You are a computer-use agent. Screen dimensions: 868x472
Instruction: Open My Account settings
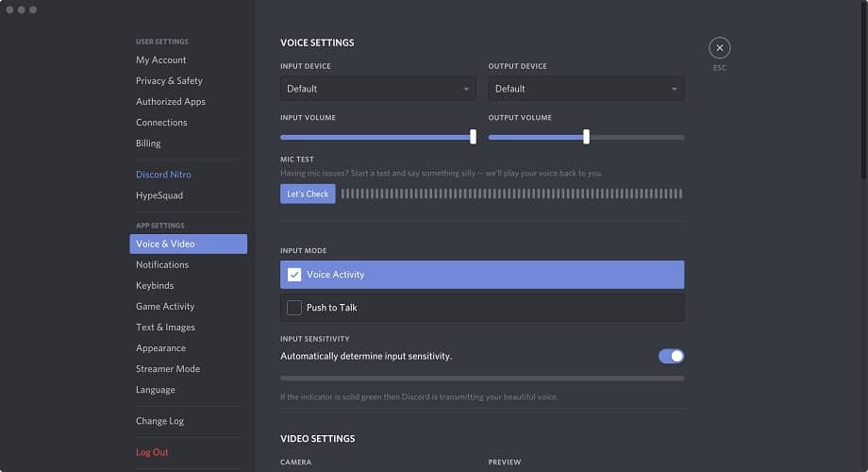click(161, 60)
